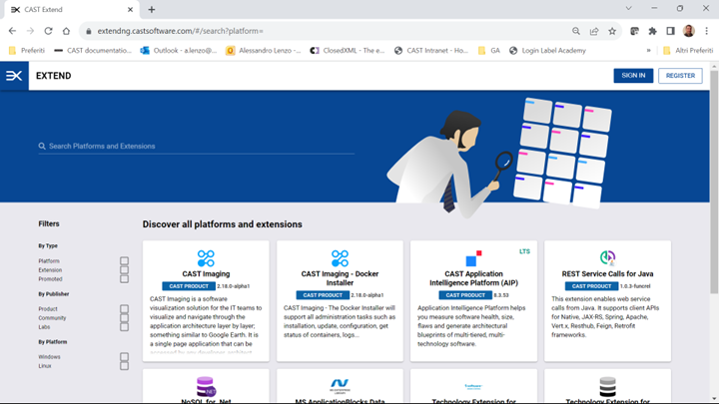
Task: Click the search magnifier in the banner
Action: [42, 146]
